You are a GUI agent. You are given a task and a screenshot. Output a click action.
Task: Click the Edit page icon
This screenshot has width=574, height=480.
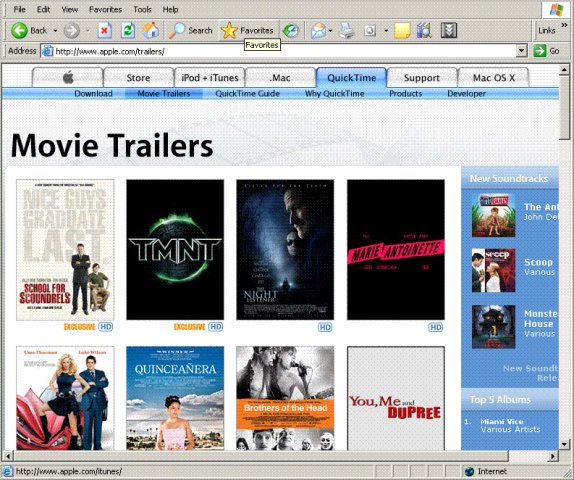point(370,31)
